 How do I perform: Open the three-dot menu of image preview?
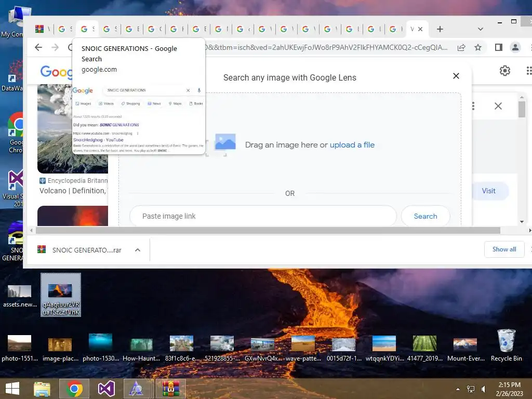coord(473,106)
